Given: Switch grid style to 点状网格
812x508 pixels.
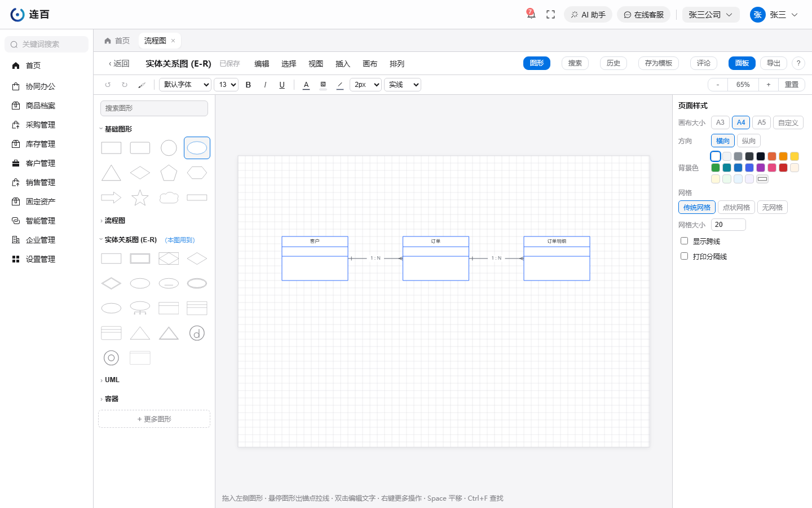Looking at the screenshot, I should [x=736, y=208].
